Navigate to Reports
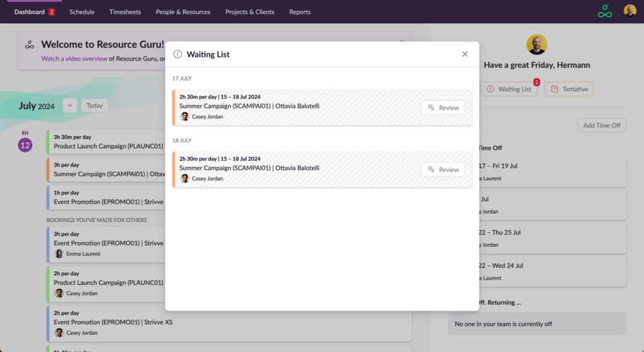Viewport: 644px width, 352px height. point(300,12)
